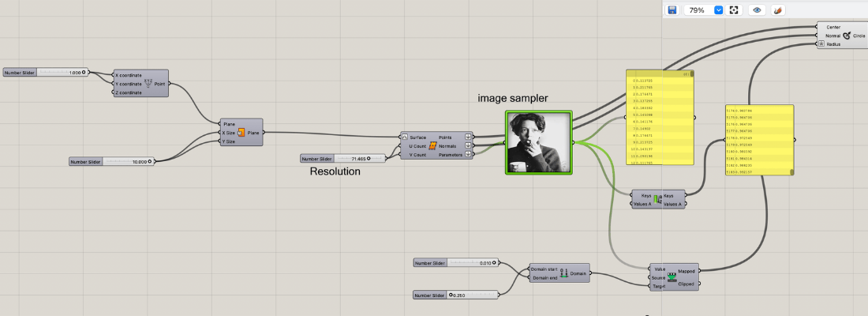Click the save document floppy disk icon
Screen dimensions: 868x316
[672, 10]
